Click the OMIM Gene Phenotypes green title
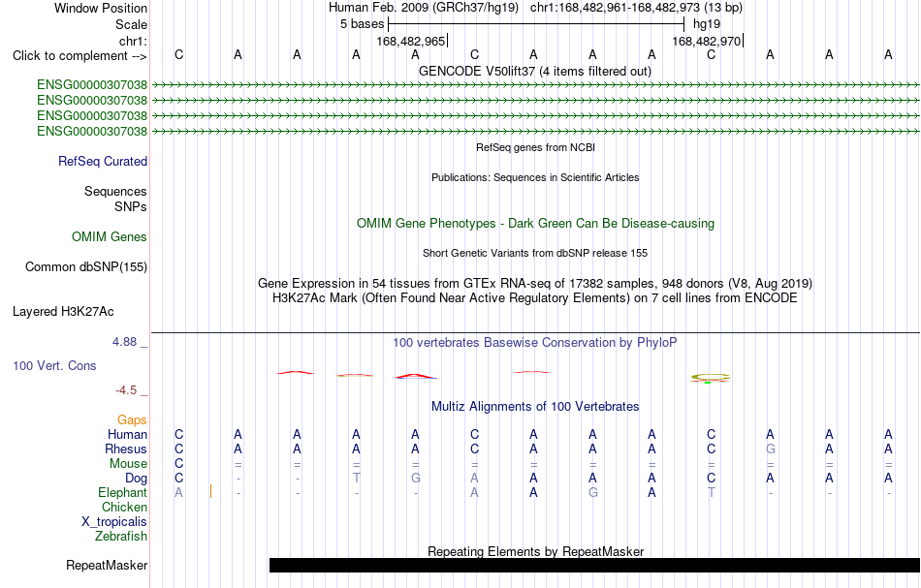Screen dimensions: 921x588 point(535,223)
